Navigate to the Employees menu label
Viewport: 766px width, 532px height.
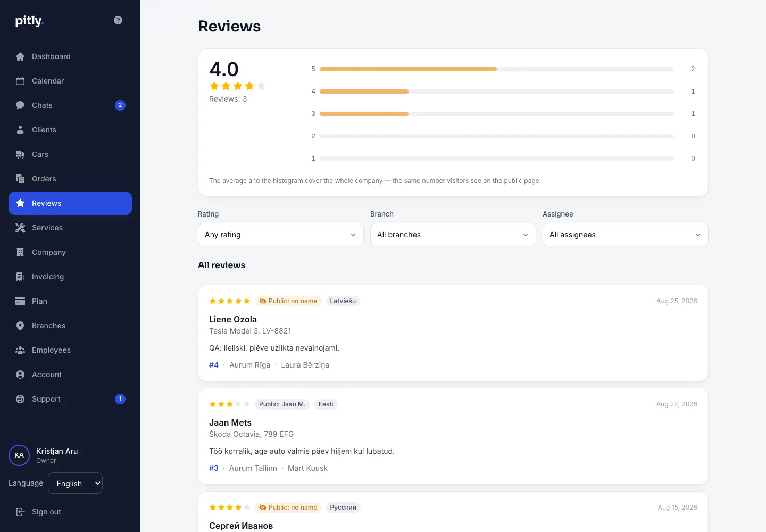point(51,350)
